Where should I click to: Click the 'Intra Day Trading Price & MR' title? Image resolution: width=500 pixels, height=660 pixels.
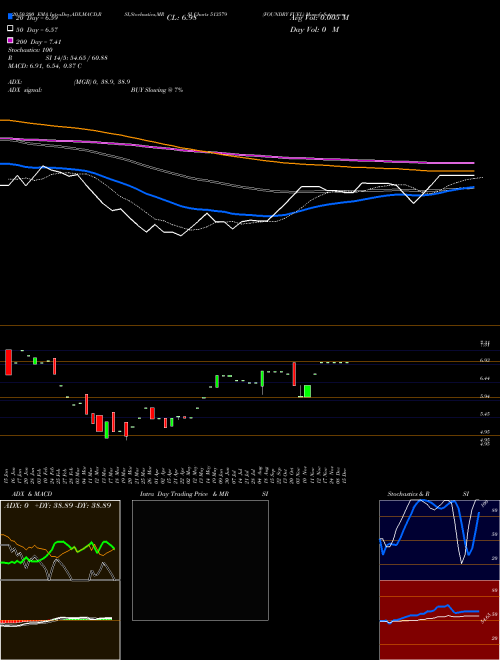[x=184, y=494]
